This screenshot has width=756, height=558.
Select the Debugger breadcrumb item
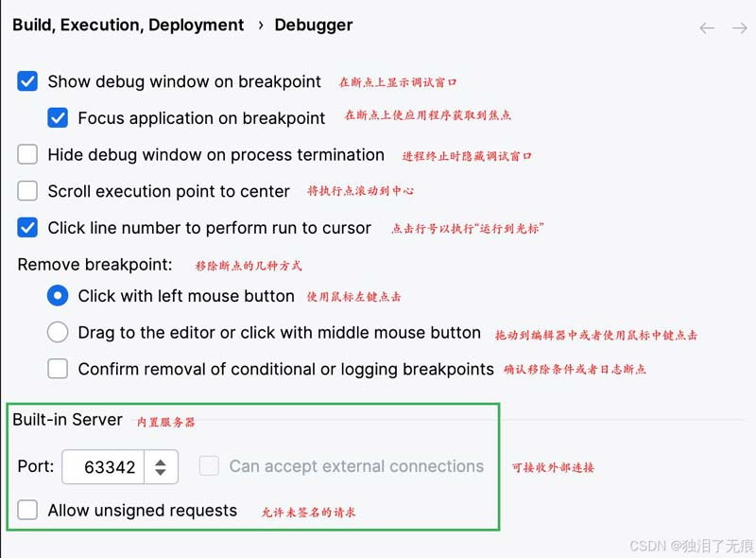314,26
